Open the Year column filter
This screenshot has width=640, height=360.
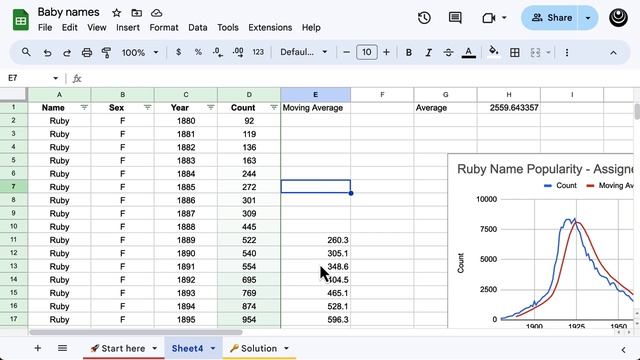tap(211, 107)
